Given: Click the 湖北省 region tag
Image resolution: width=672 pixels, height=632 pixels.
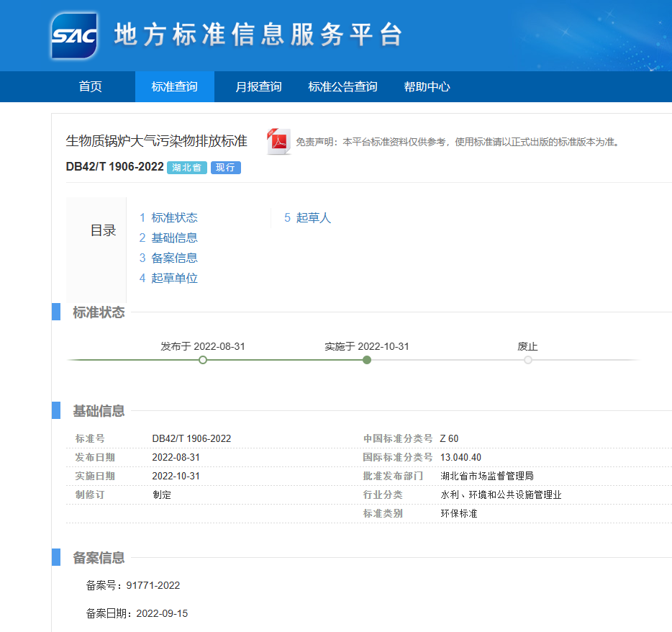Looking at the screenshot, I should click(x=187, y=168).
